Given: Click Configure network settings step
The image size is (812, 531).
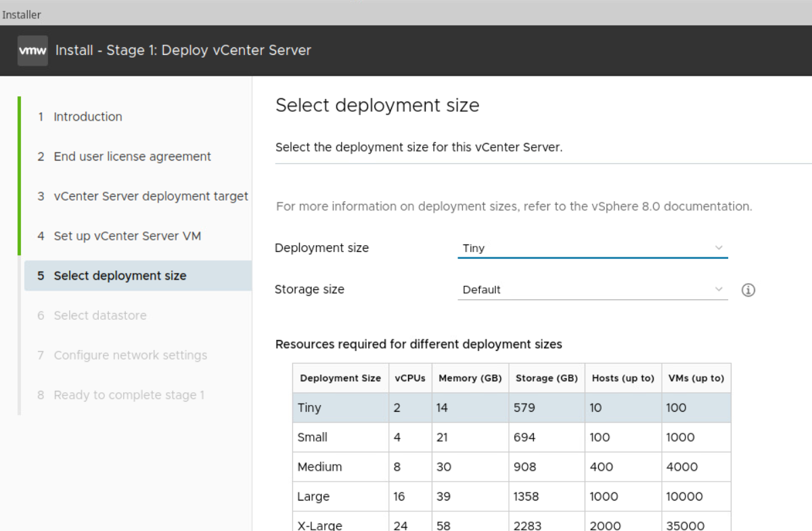Looking at the screenshot, I should 130,356.
